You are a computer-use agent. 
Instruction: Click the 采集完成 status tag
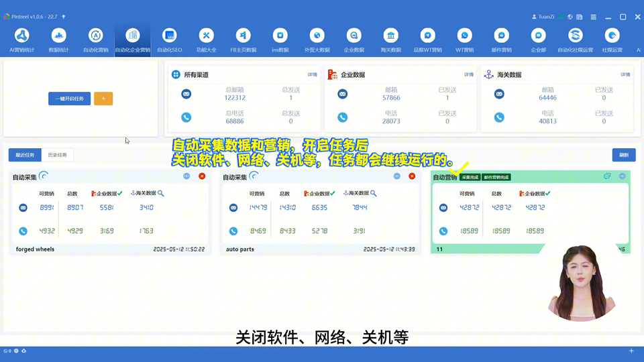pyautogui.click(x=470, y=177)
